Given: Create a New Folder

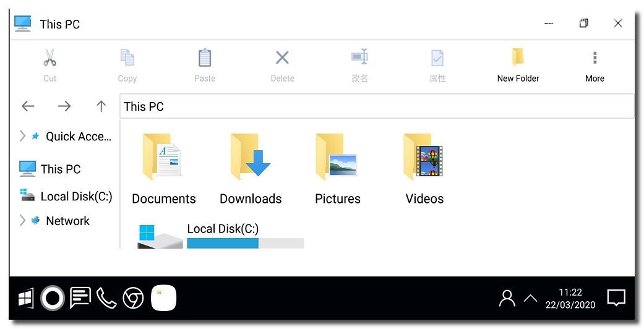Looking at the screenshot, I should 518,66.
